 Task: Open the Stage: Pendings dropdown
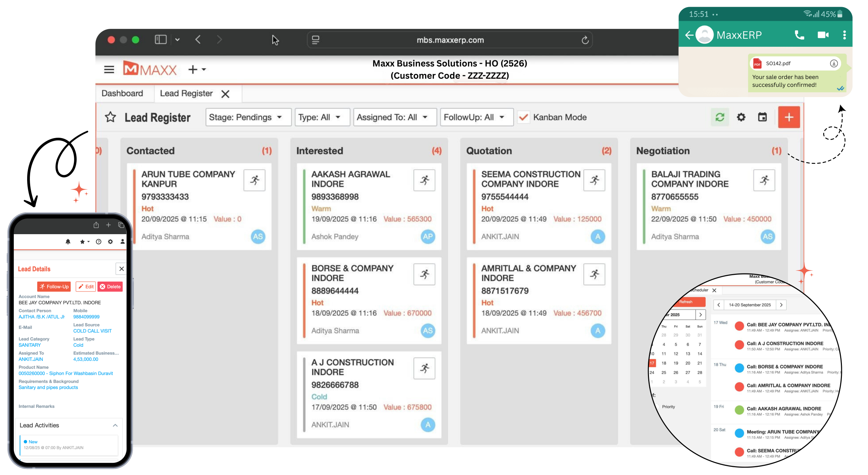click(x=248, y=117)
